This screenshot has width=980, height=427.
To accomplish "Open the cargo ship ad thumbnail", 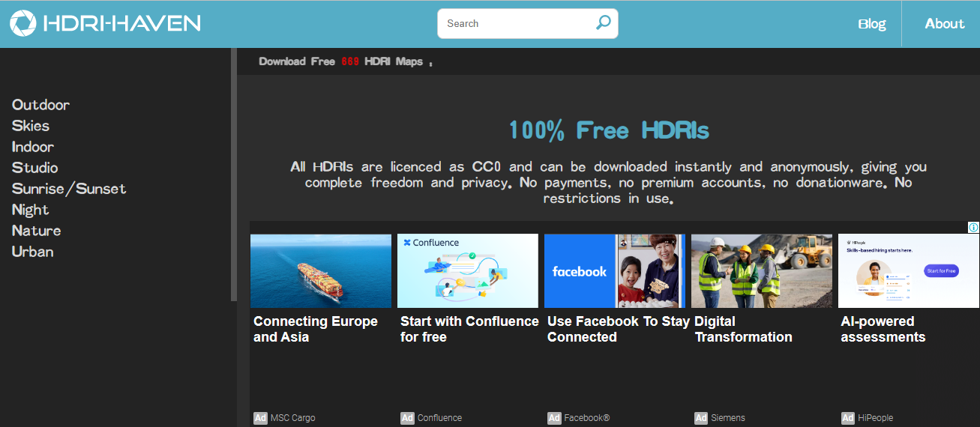I will 321,271.
